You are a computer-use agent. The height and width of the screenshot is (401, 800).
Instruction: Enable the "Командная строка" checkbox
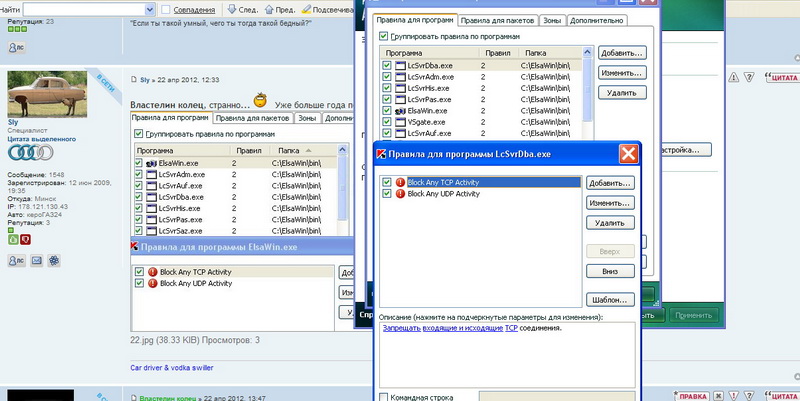point(386,396)
